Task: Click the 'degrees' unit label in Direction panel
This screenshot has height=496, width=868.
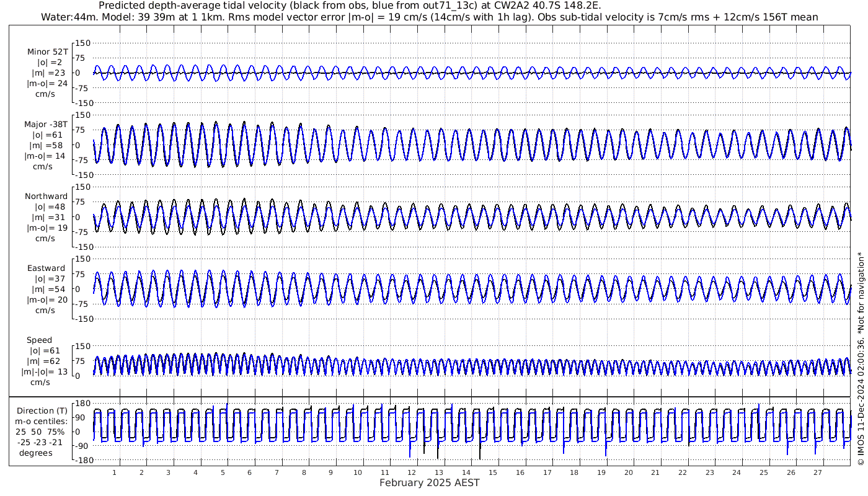Action: (x=36, y=453)
